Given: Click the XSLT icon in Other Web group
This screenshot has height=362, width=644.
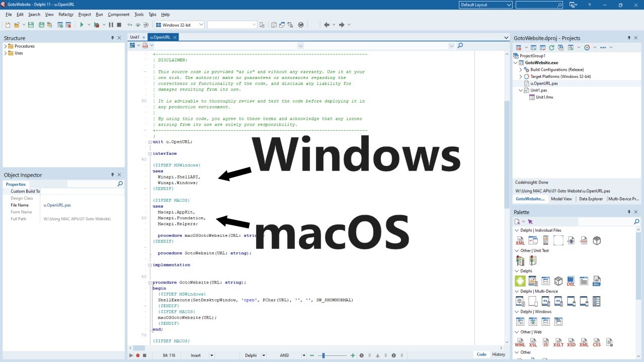Looking at the screenshot, I should point(558,342).
